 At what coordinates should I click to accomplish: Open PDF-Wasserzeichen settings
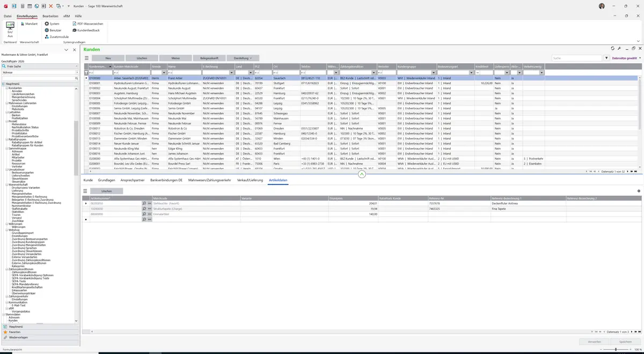[87, 24]
